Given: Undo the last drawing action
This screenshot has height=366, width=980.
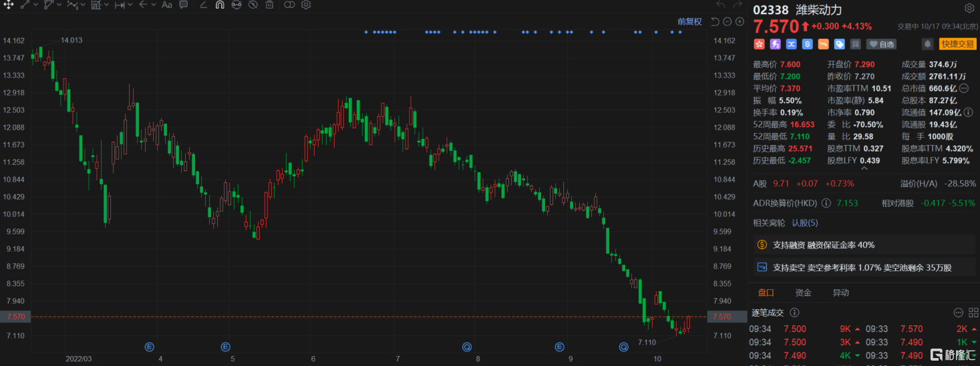Looking at the screenshot, I should point(720,5).
